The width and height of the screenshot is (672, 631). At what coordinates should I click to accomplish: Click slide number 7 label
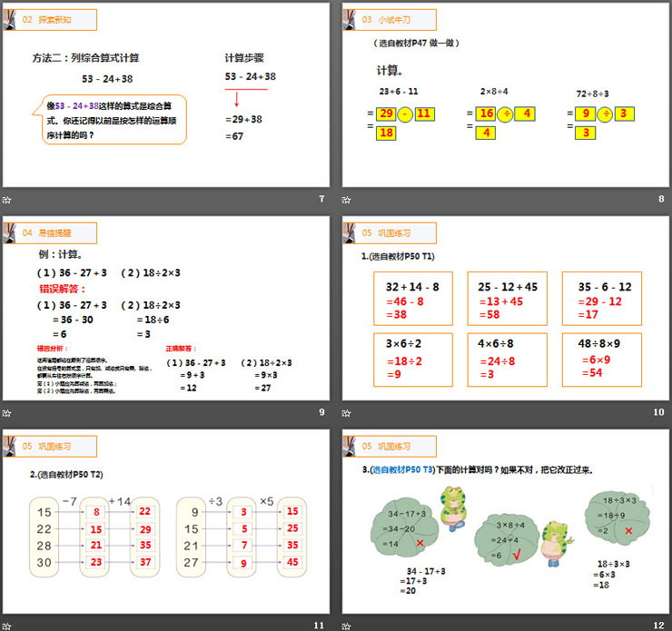point(321,199)
